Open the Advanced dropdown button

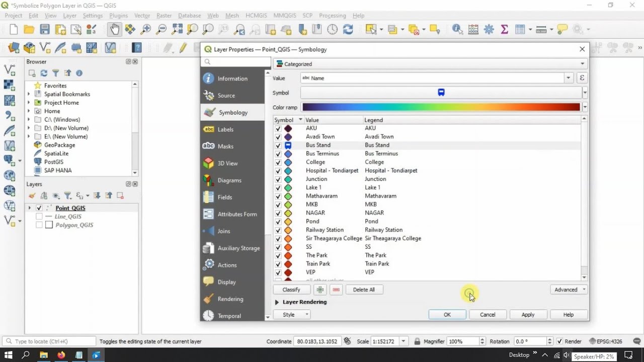[x=569, y=290]
